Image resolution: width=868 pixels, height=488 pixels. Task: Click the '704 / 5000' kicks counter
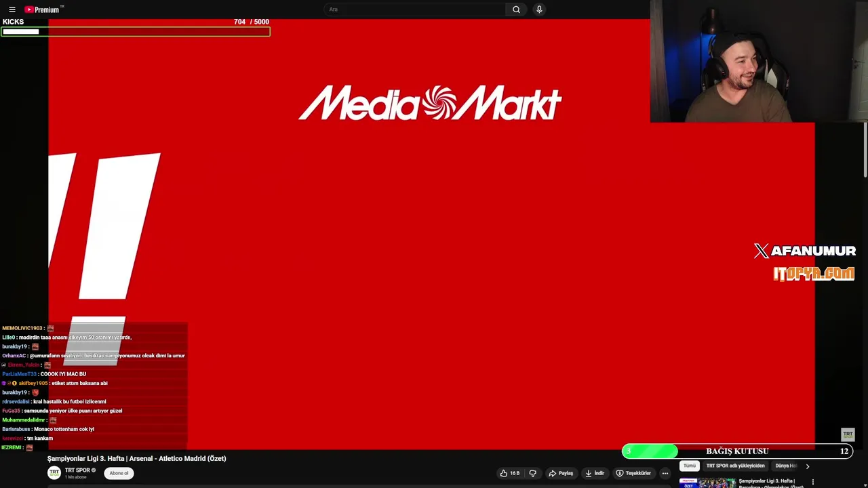[x=251, y=22]
